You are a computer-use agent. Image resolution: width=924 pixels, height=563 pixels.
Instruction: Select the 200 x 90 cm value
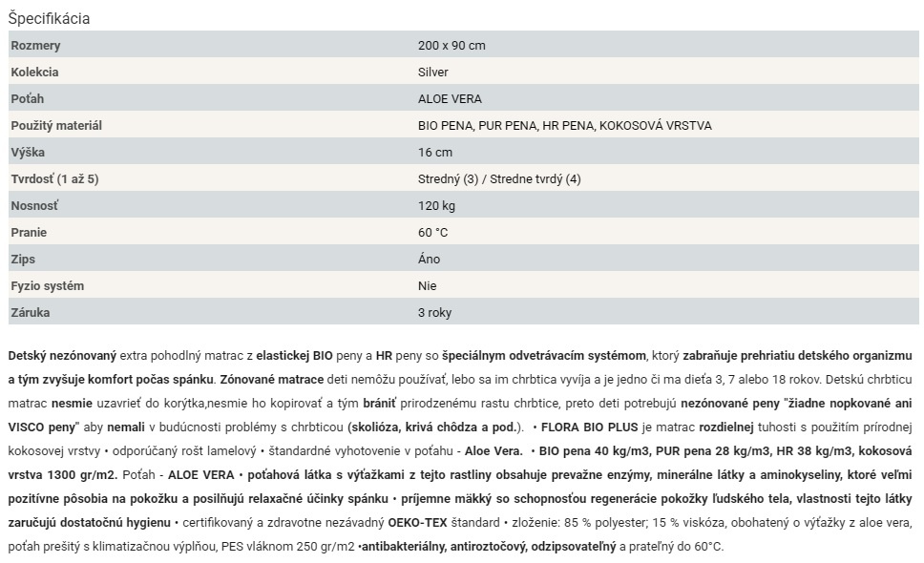pos(451,46)
